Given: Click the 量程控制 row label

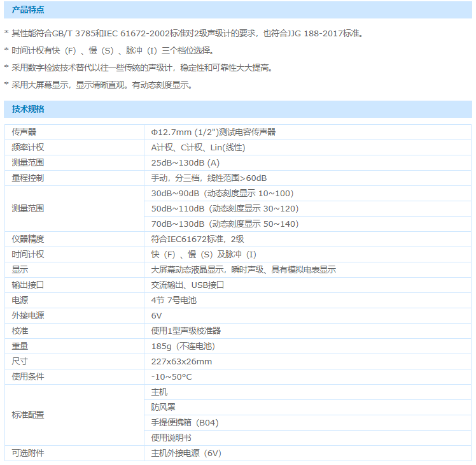Looking at the screenshot, I should (x=28, y=178).
